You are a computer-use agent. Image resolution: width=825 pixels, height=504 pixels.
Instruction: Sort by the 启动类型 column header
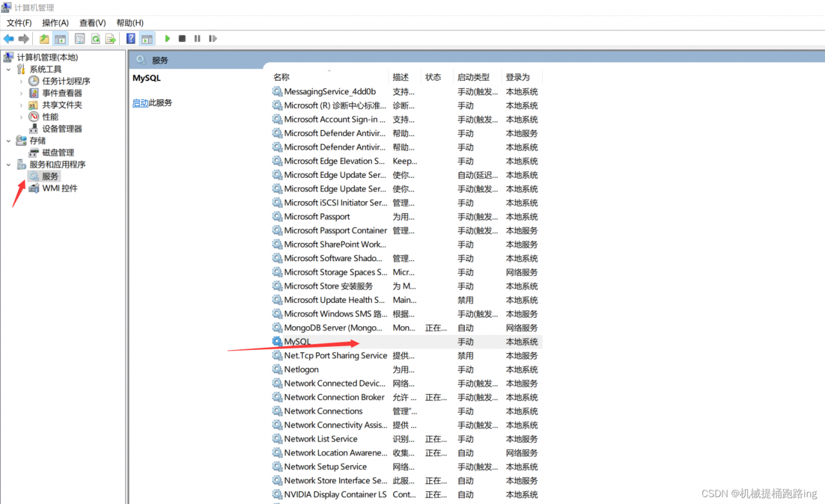[x=478, y=77]
